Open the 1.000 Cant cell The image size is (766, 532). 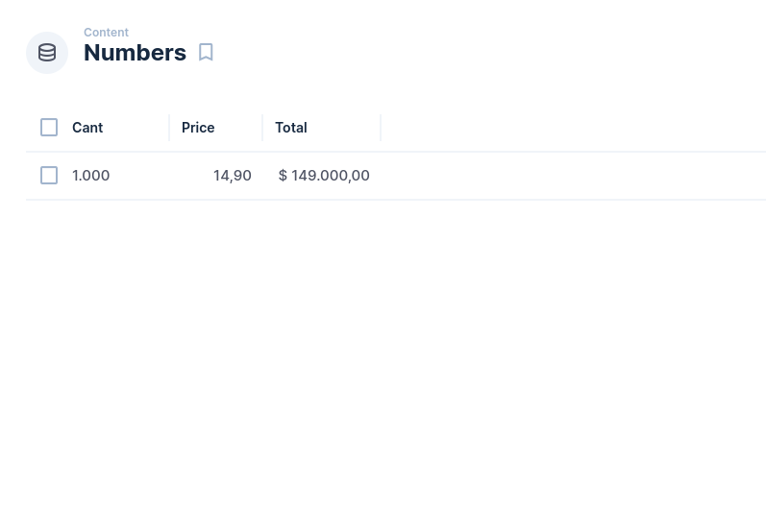tap(91, 175)
